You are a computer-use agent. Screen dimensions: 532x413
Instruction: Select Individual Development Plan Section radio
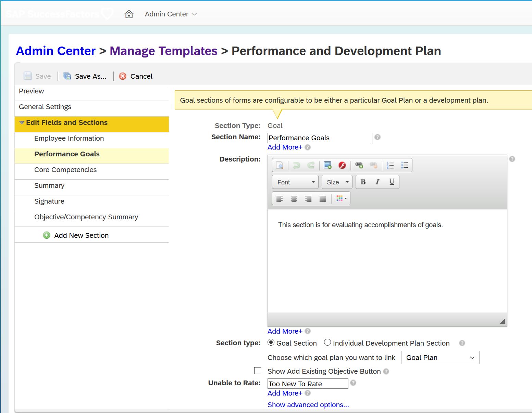tap(327, 342)
